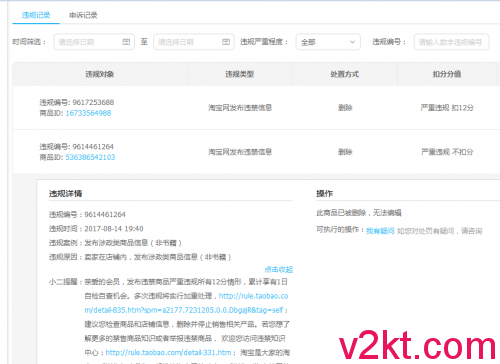Click the 违规对象 column header
This screenshot has width=500, height=364.
100,74
